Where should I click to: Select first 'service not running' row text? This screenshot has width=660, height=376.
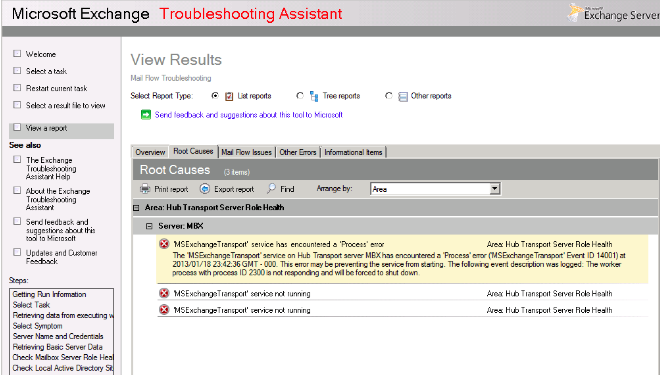click(242, 293)
